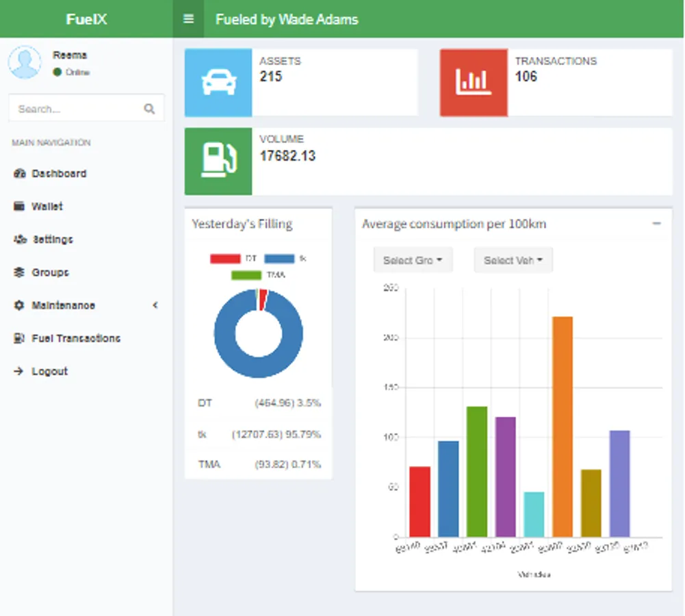The width and height of the screenshot is (685, 616).
Task: Click the FuelX logo text
Action: coord(86,19)
